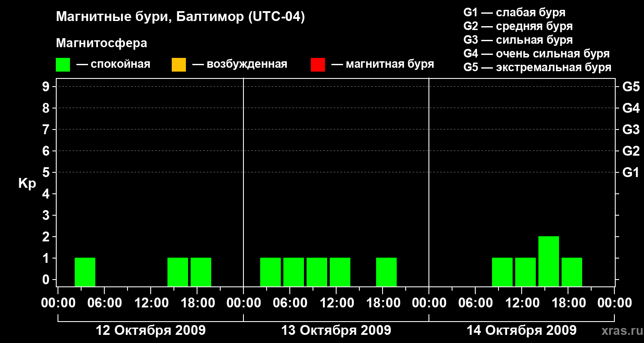Click the 'G5 — экстремальная буря' description line

coord(538,67)
